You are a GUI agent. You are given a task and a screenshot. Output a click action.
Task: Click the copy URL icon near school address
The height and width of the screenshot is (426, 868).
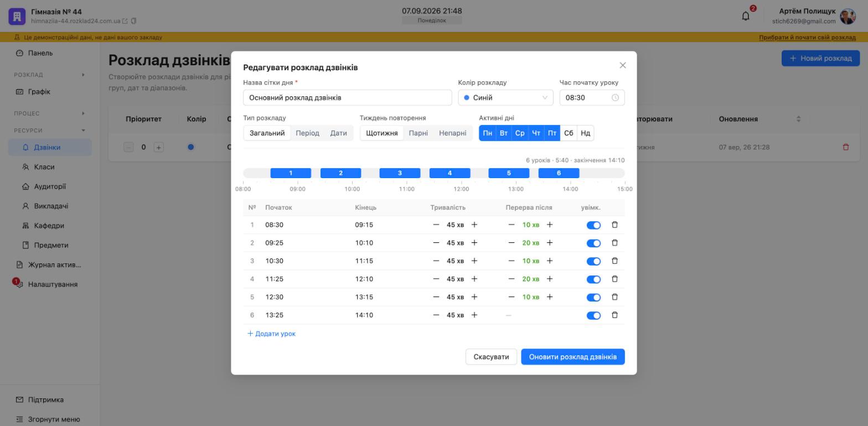click(x=133, y=21)
